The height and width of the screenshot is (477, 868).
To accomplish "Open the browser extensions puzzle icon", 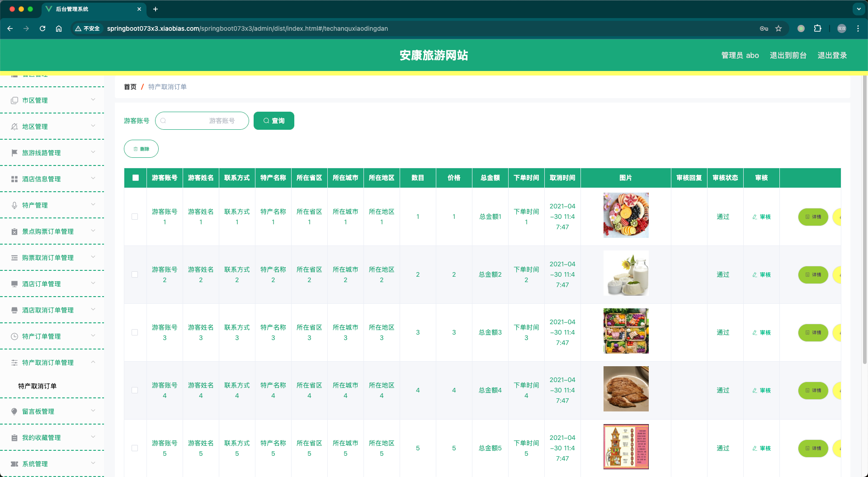I will pos(817,28).
